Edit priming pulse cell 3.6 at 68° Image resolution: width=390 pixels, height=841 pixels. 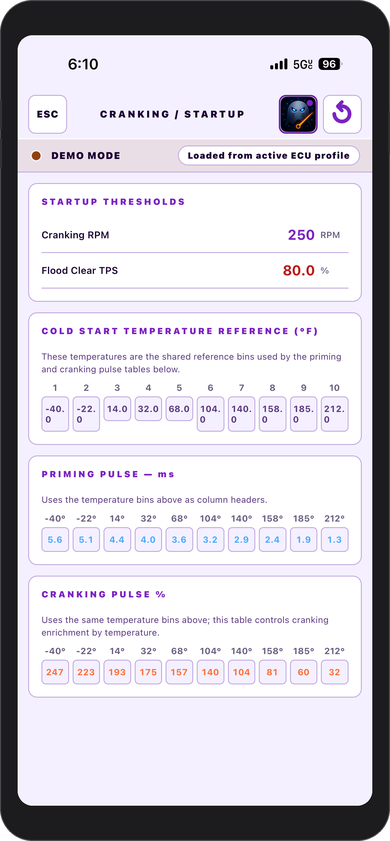(x=180, y=540)
